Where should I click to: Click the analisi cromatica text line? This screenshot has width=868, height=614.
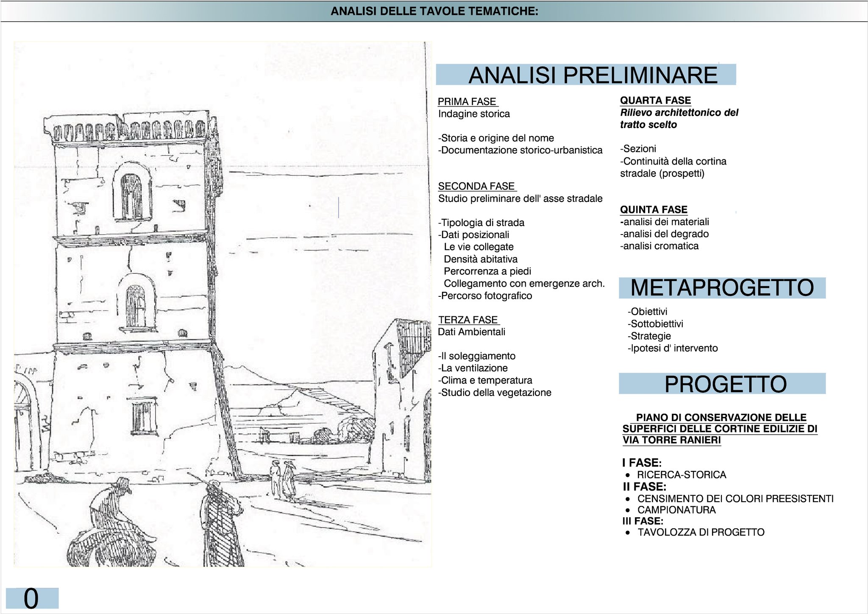[659, 246]
